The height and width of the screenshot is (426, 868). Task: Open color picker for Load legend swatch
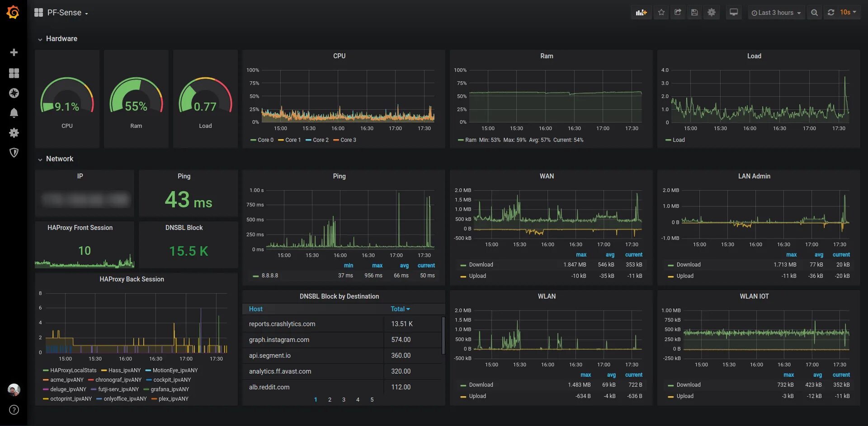(x=668, y=140)
